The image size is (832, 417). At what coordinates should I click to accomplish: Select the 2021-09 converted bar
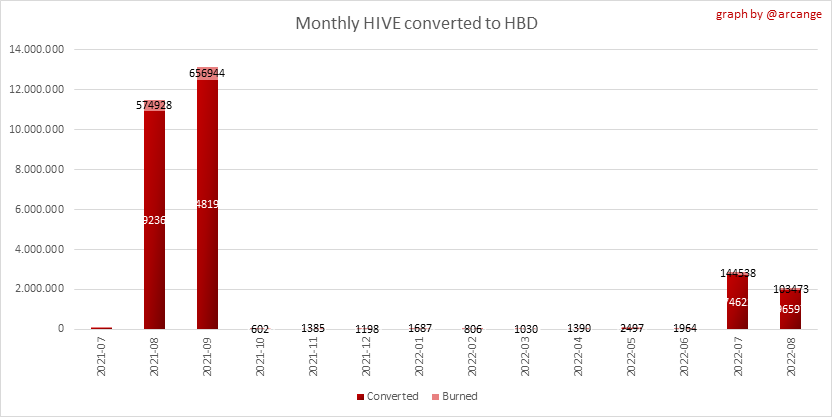(207, 204)
